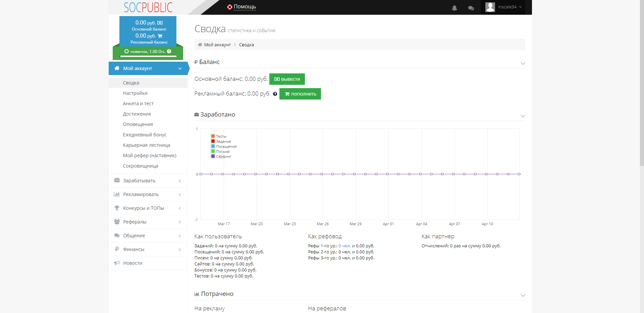Toggle Сёрфинг legend purple swatch
Viewport: 644px width, 313px height.
click(213, 156)
